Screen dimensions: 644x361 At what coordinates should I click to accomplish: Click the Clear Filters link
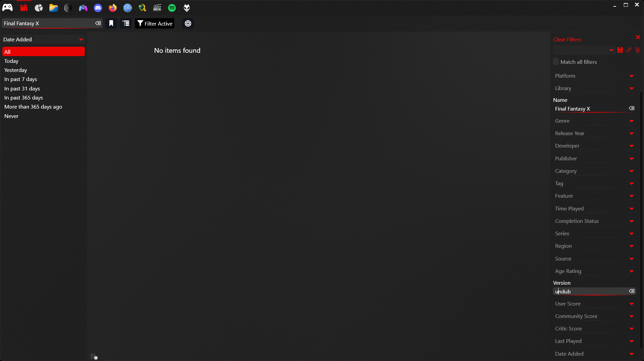click(x=567, y=39)
